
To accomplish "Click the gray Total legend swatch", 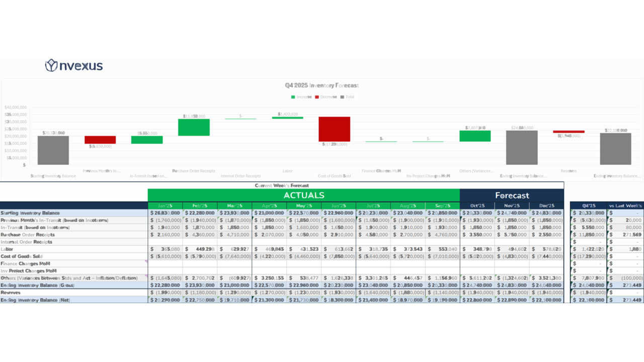I will [343, 97].
